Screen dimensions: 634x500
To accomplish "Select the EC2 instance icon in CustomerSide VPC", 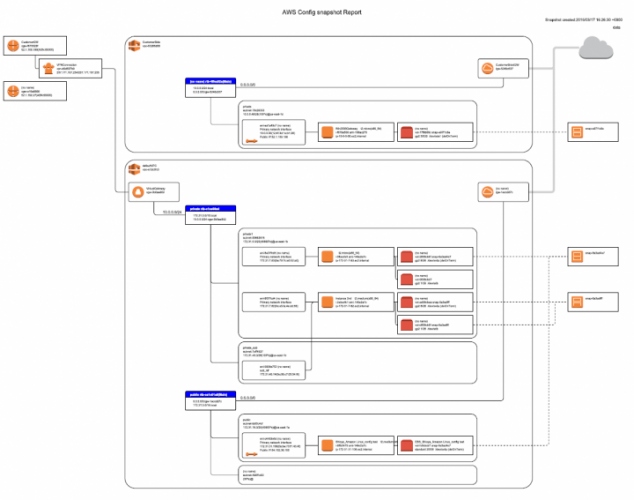I will pyautogui.click(x=327, y=132).
